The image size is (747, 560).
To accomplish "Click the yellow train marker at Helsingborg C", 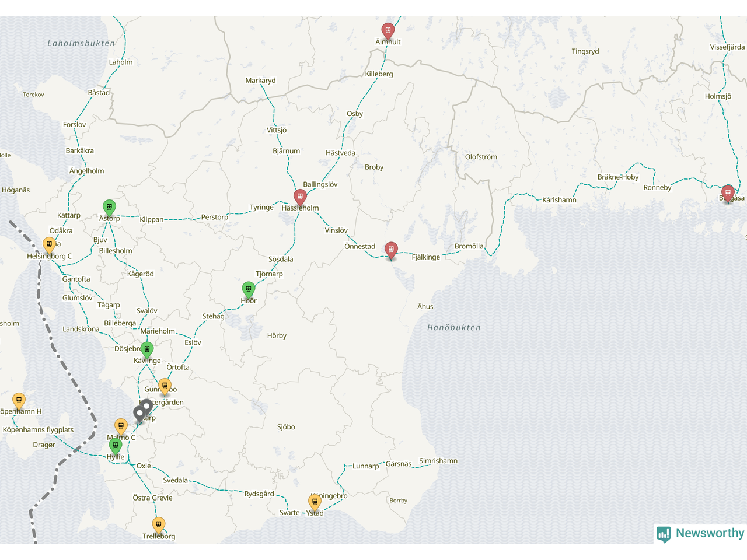I will point(50,245).
